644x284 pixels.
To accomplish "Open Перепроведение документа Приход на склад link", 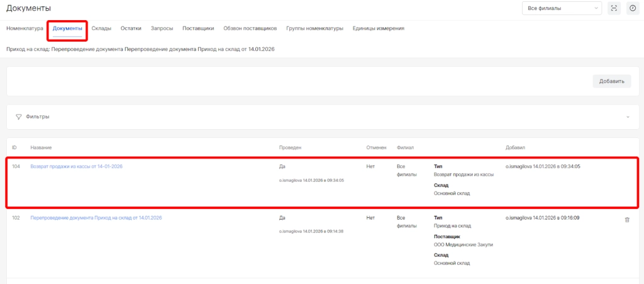I will coord(96,217).
